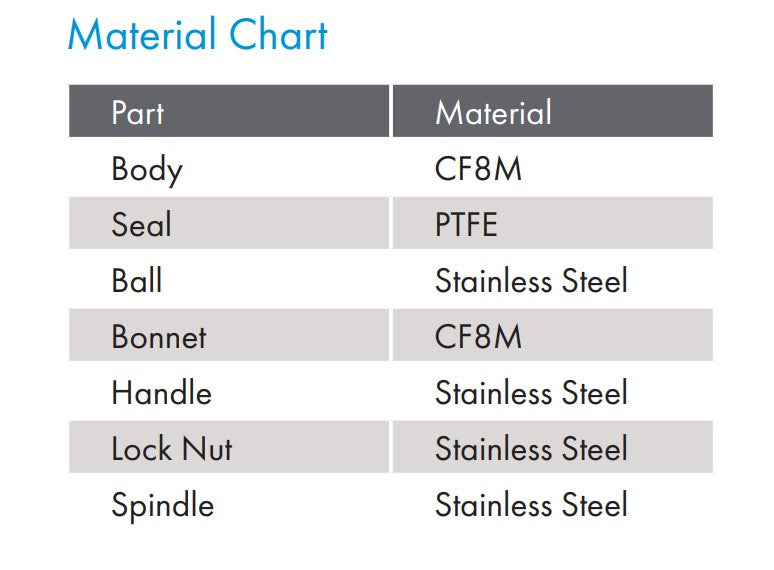Image resolution: width=774 pixels, height=570 pixels.
Task: Click the word "Lock" in the table
Action: [x=140, y=449]
